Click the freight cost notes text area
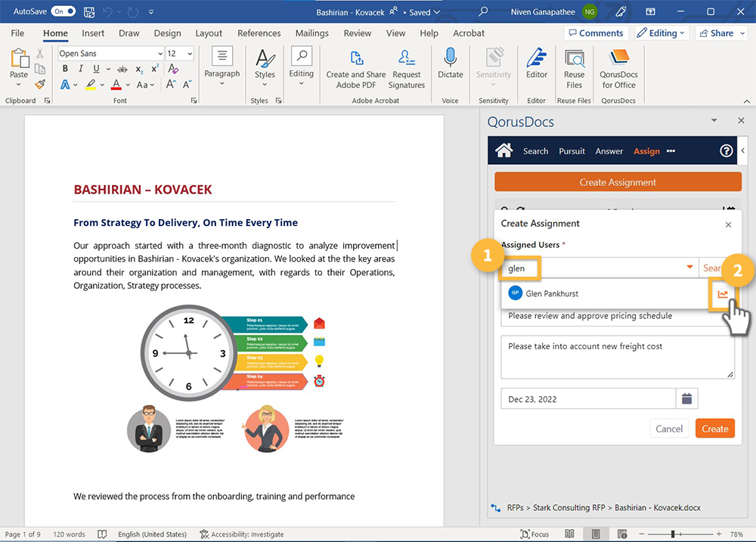756x542 pixels. coord(618,358)
